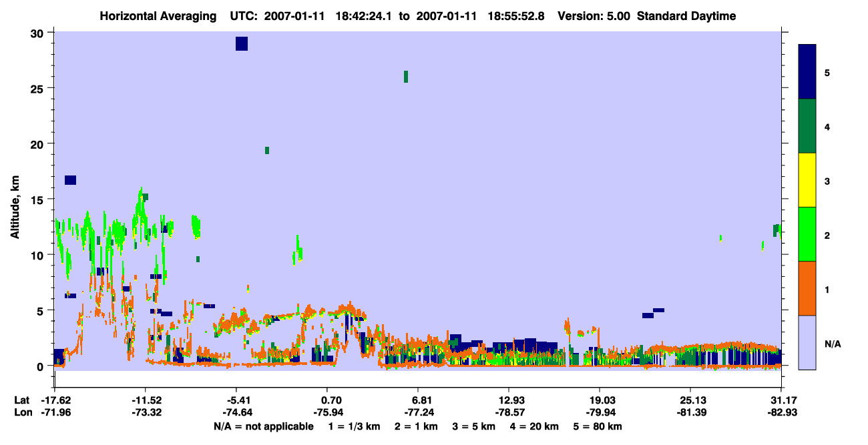
Task: Click the dark blue level 5 color swatch
Action: [x=807, y=71]
